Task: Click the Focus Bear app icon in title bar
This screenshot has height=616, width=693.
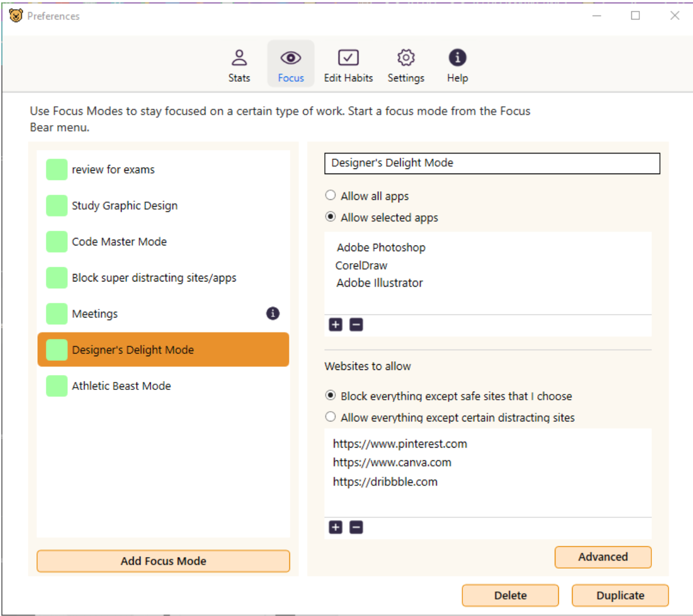Action: coord(16,16)
